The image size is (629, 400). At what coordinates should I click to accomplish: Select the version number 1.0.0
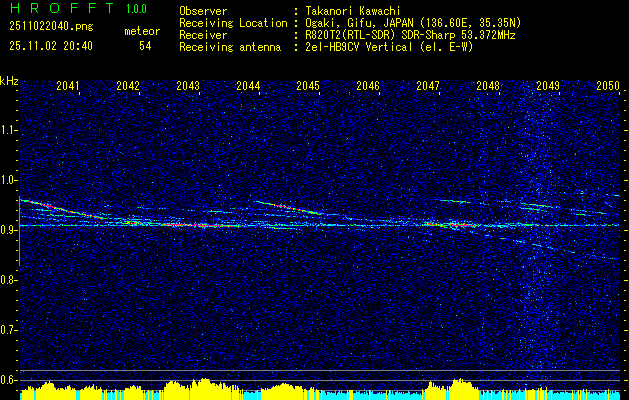click(x=136, y=8)
